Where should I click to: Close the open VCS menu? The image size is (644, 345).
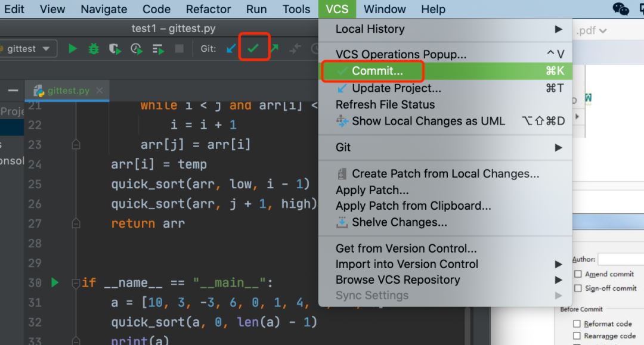tap(337, 9)
